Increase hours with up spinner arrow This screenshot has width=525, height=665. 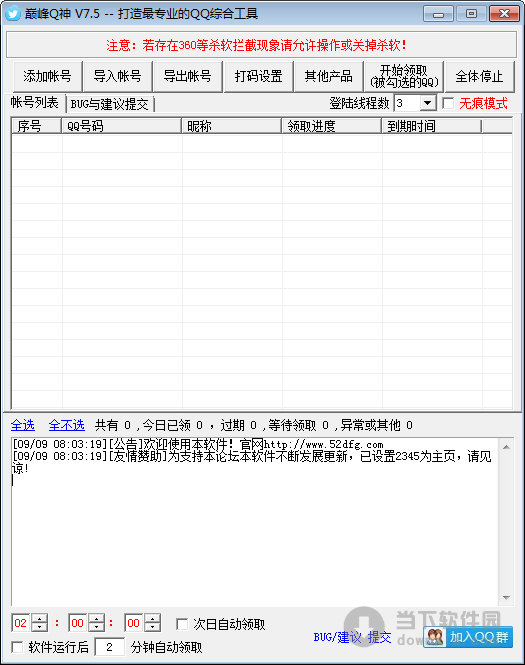40,618
